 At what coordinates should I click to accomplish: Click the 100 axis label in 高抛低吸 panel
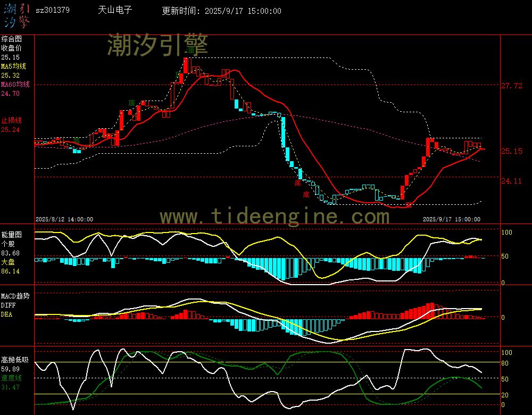[507, 353]
